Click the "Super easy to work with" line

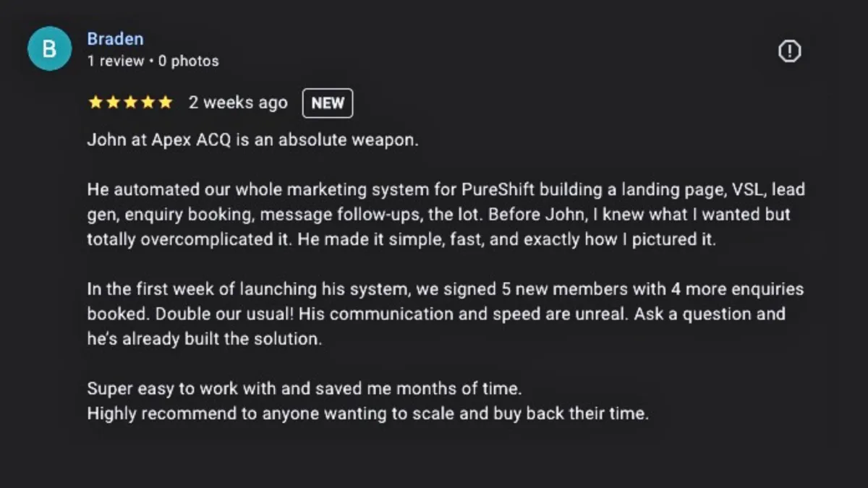coord(304,389)
